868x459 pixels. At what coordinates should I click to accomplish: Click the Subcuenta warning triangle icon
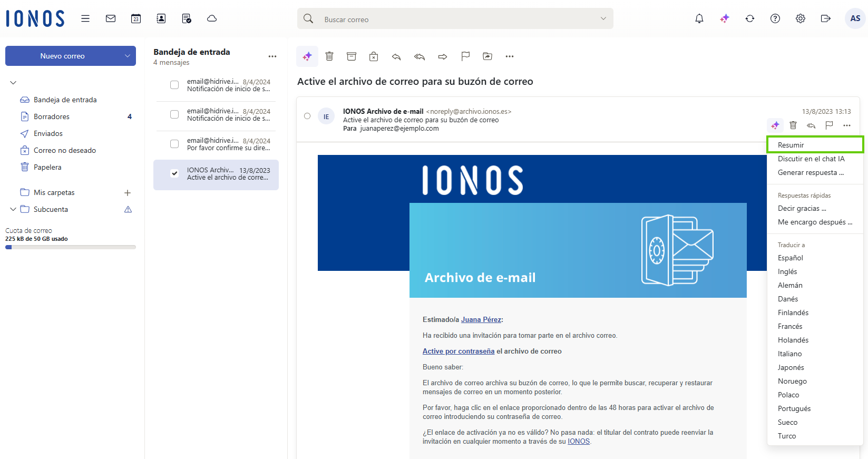[x=128, y=210]
